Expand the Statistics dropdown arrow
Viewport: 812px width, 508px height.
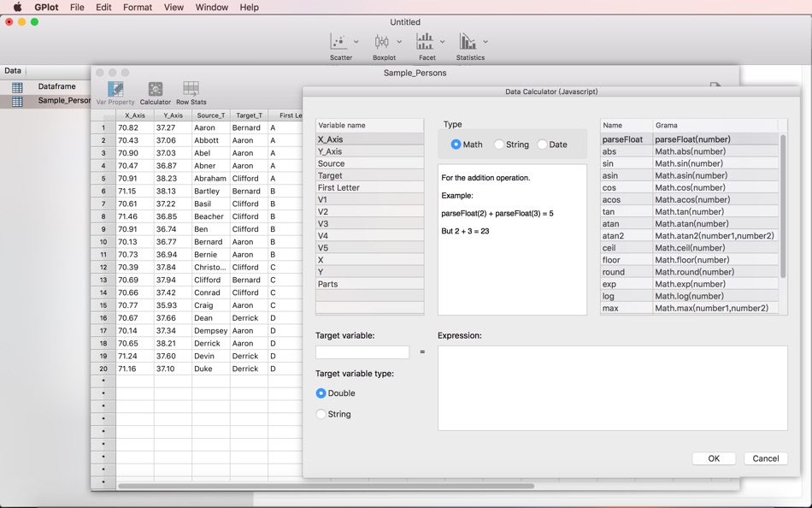pyautogui.click(x=485, y=42)
